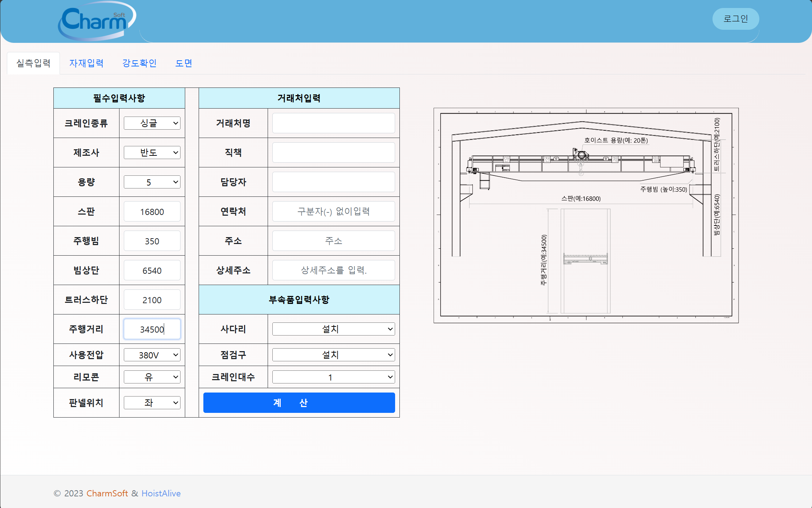Screen dimensions: 812x508
Task: Click the 스판 input field
Action: point(152,211)
